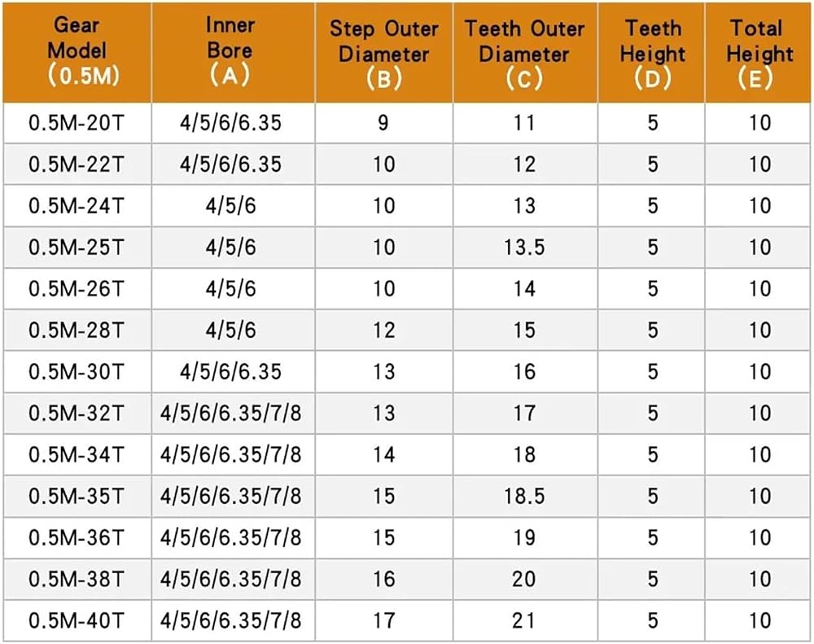The height and width of the screenshot is (644, 814).
Task: Click step outer diameter 17 cell
Action: click(384, 620)
